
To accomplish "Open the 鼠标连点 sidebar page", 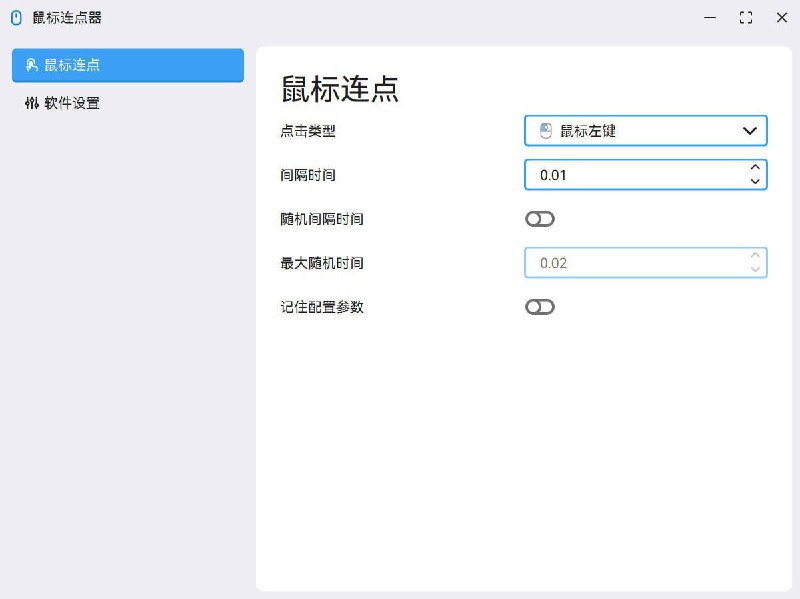I will 128,65.
